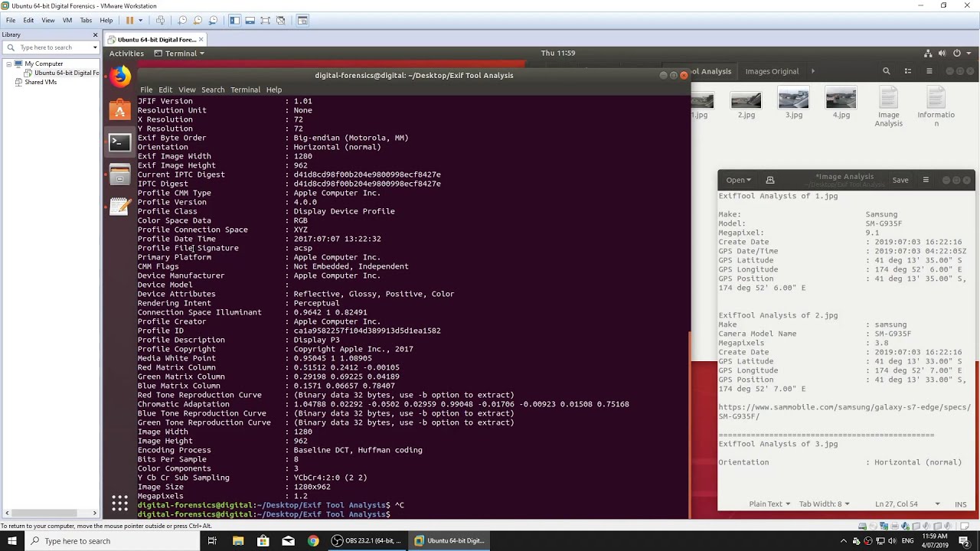Open the VMware snapshot manager

click(x=213, y=21)
